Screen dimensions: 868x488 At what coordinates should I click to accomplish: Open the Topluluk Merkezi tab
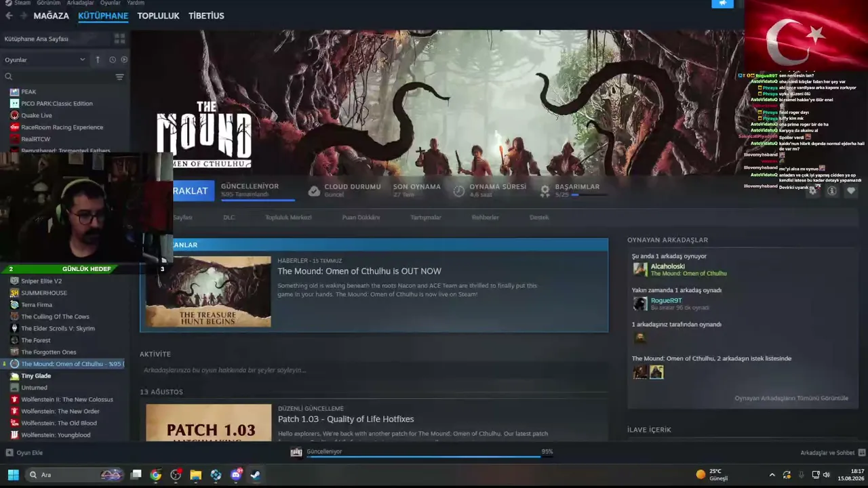(x=288, y=218)
